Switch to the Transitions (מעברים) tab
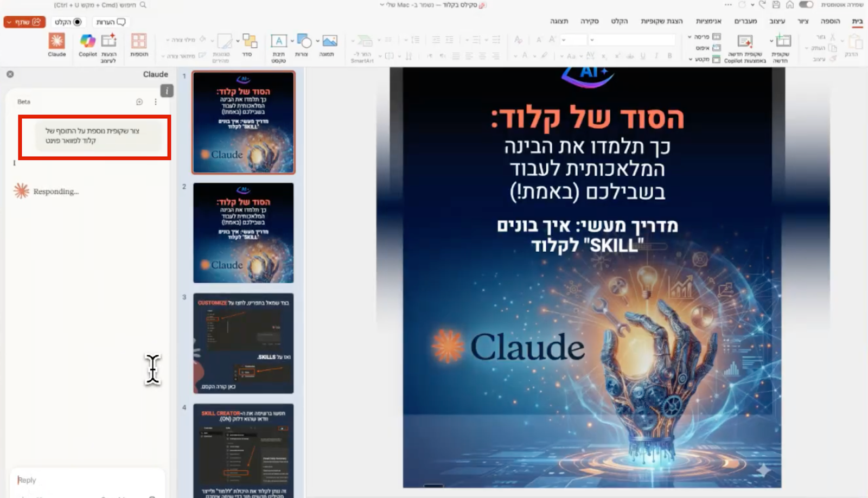Viewport: 868px width, 498px height. [745, 21]
